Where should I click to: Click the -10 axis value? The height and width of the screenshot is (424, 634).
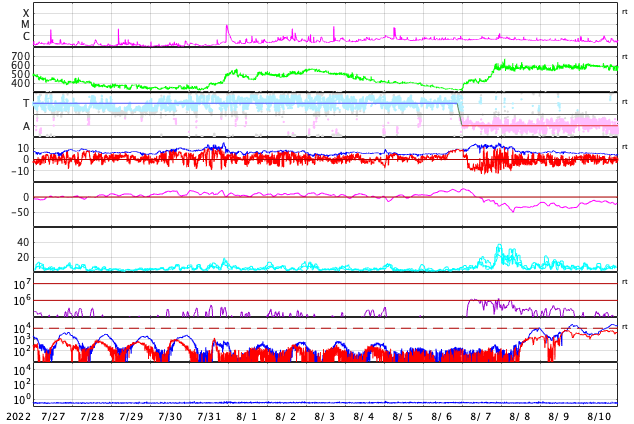[21, 171]
